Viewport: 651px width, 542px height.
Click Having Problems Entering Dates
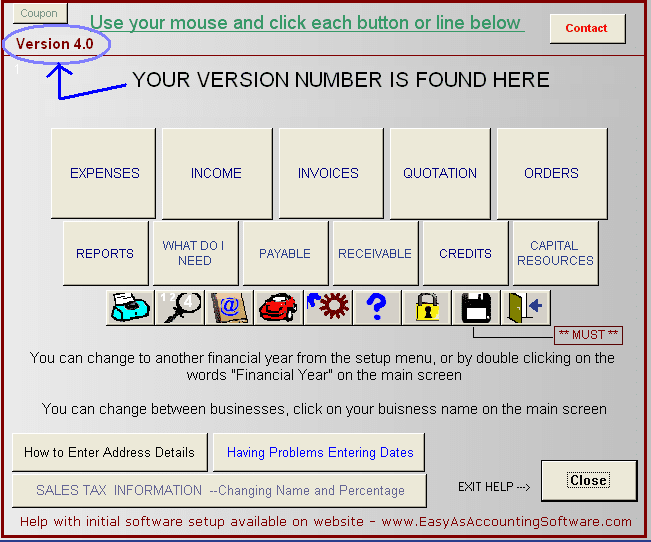319,452
